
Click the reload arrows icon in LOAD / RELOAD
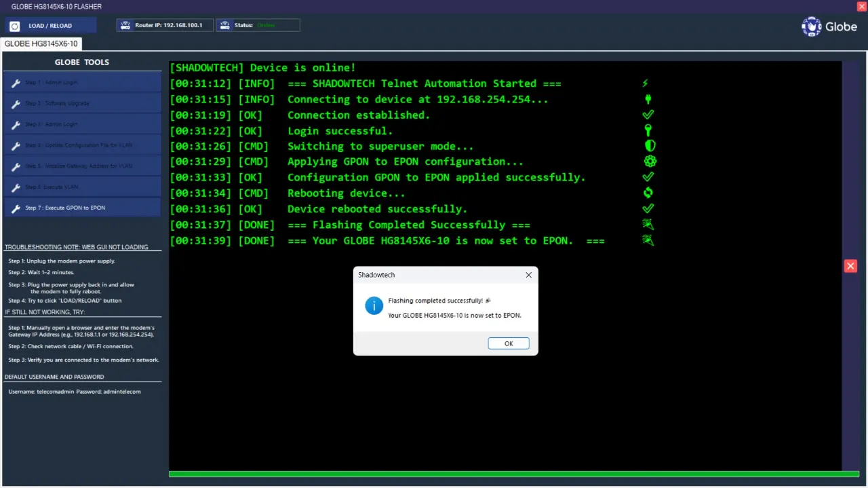pos(15,26)
